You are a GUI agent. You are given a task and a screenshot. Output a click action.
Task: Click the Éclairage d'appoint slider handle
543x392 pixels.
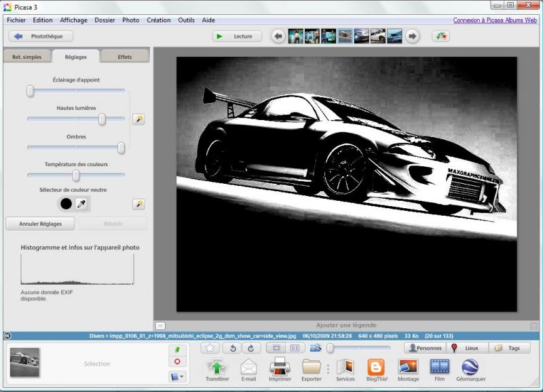point(31,91)
